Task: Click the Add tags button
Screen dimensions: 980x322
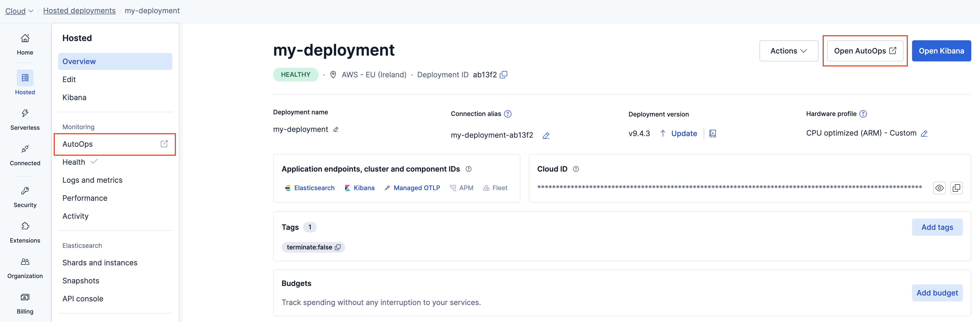Action: 937,227
